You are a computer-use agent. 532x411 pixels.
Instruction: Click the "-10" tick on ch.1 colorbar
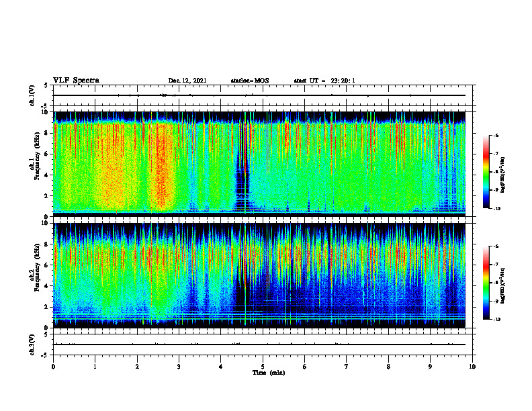(x=496, y=209)
